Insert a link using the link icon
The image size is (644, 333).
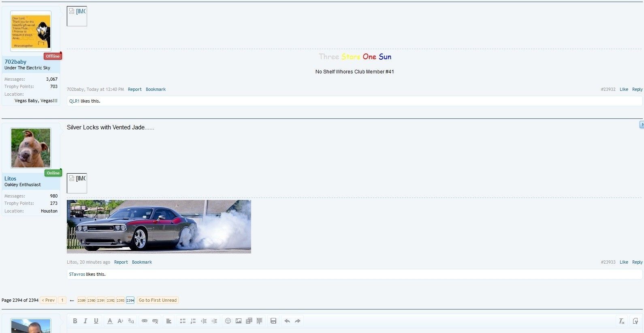coord(145,321)
